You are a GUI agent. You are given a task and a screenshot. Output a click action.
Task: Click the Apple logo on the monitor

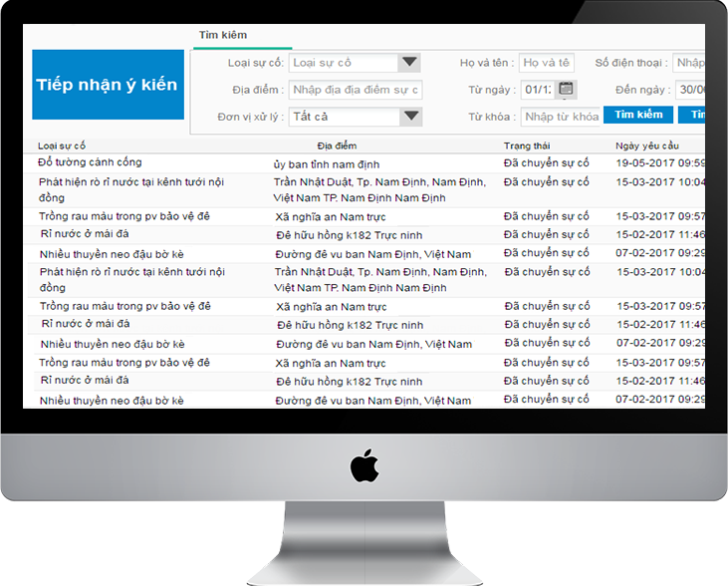pyautogui.click(x=364, y=466)
